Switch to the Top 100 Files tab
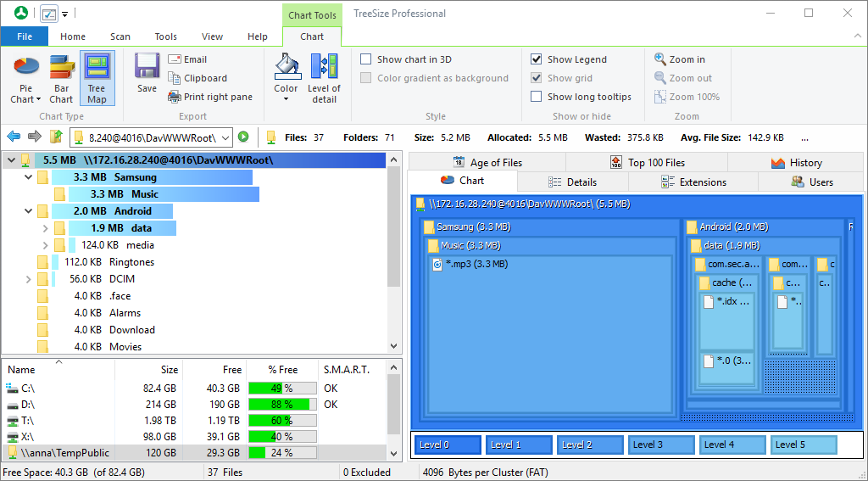Image resolution: width=868 pixels, height=481 pixels. (x=647, y=162)
